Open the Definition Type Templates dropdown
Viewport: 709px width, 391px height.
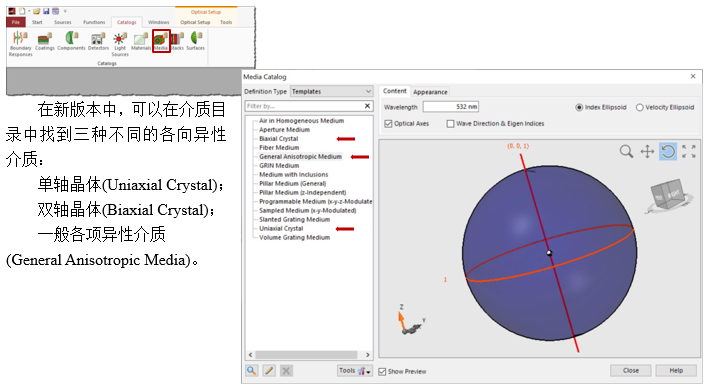[331, 91]
